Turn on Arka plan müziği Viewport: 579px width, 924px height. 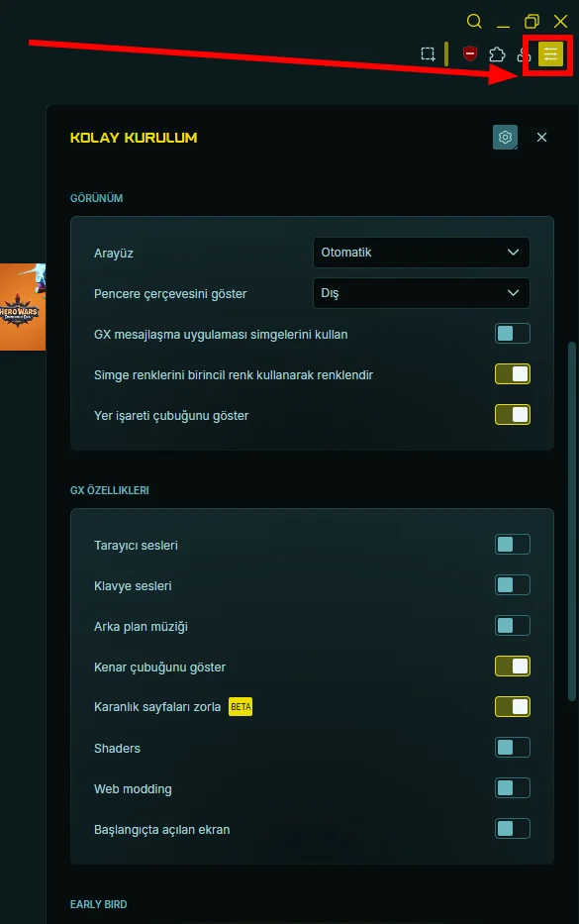[x=513, y=625]
